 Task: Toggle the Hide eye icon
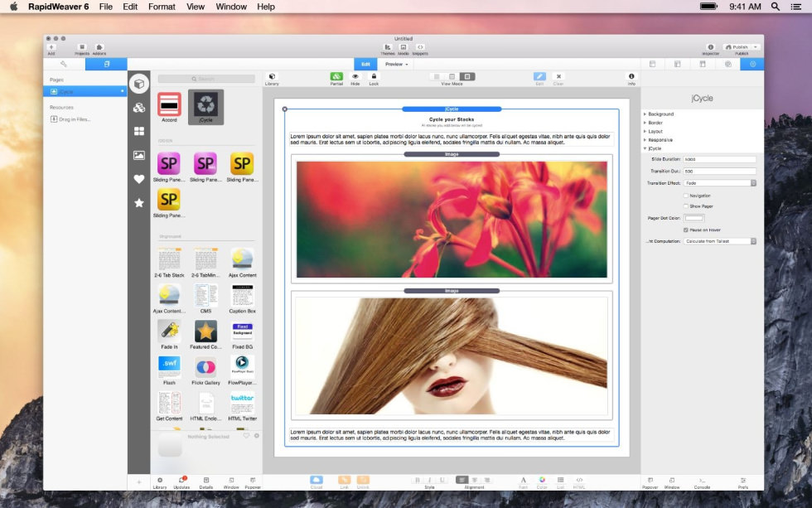click(355, 78)
